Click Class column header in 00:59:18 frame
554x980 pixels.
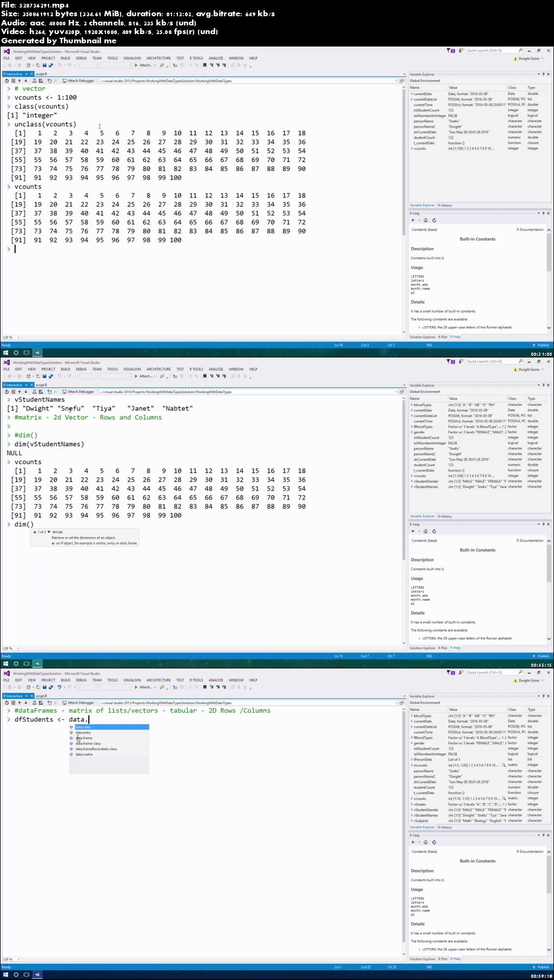(517, 710)
